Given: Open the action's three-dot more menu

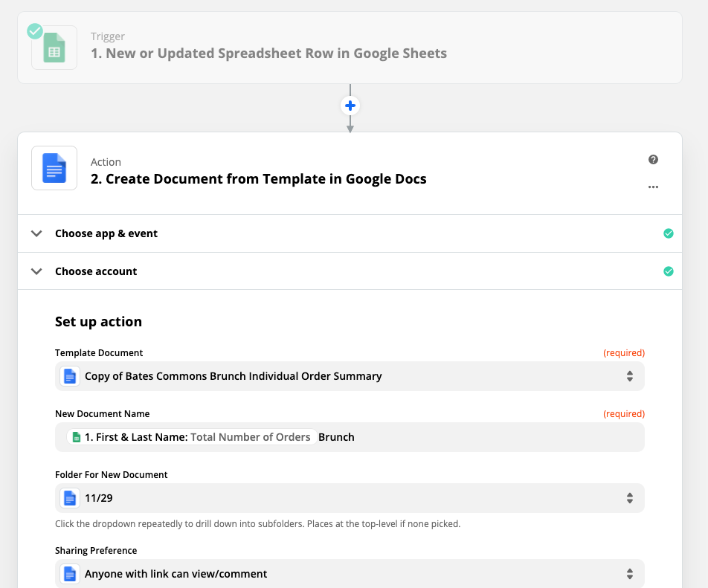Looking at the screenshot, I should pyautogui.click(x=653, y=187).
